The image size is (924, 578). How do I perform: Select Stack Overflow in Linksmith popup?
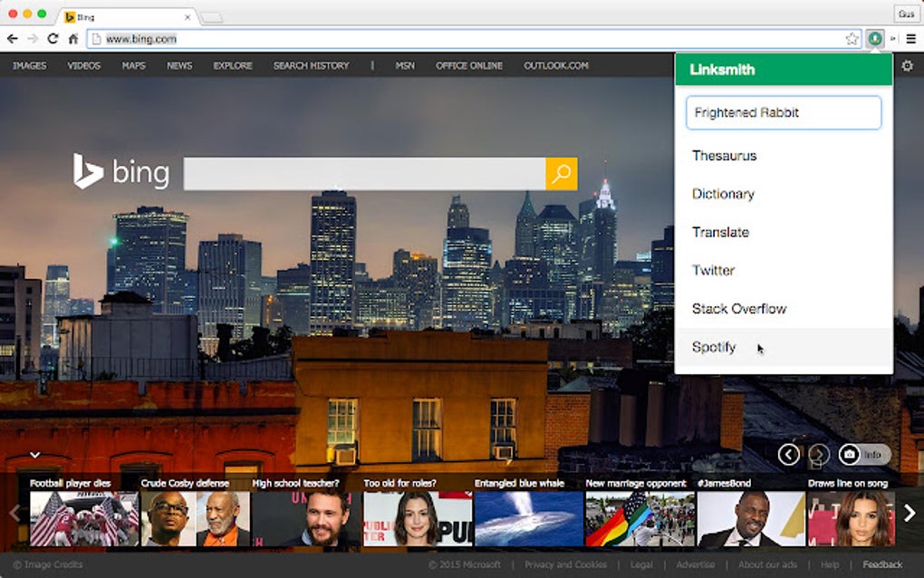click(784, 309)
